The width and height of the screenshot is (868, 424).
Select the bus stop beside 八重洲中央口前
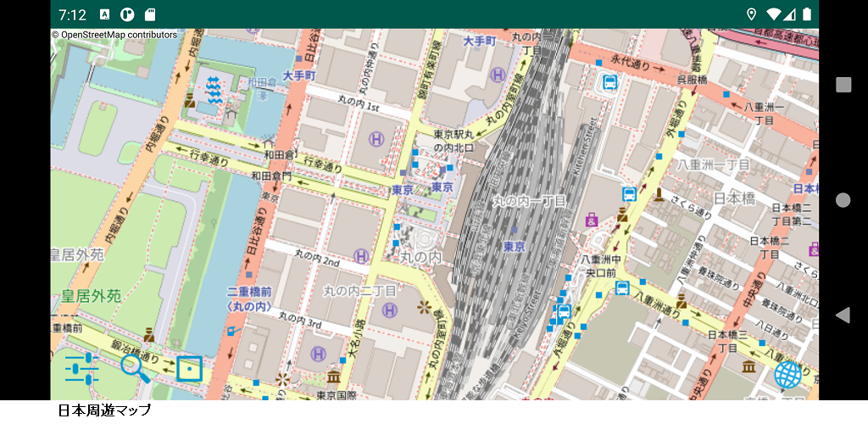click(622, 288)
